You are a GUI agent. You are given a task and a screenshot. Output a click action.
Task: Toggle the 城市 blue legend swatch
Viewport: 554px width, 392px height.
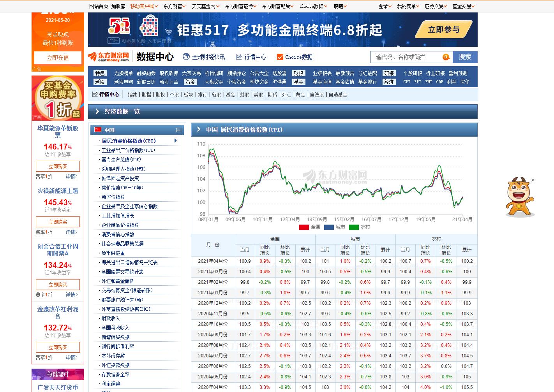pos(329,227)
